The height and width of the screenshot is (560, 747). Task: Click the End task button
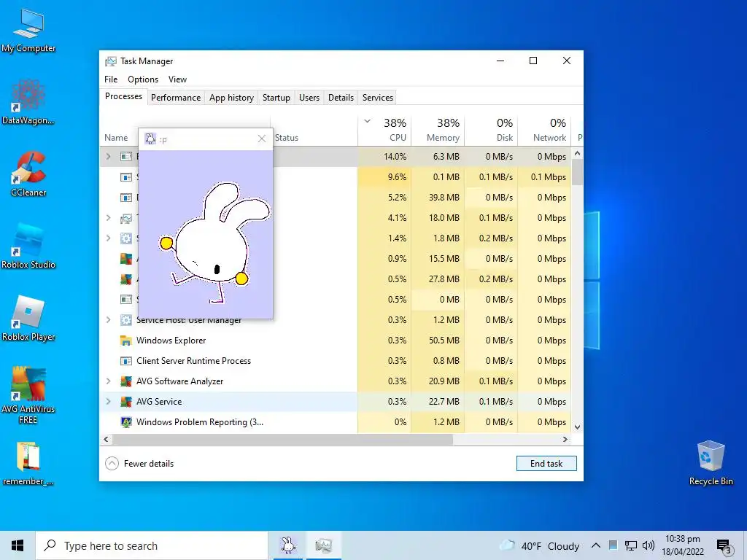[546, 463]
